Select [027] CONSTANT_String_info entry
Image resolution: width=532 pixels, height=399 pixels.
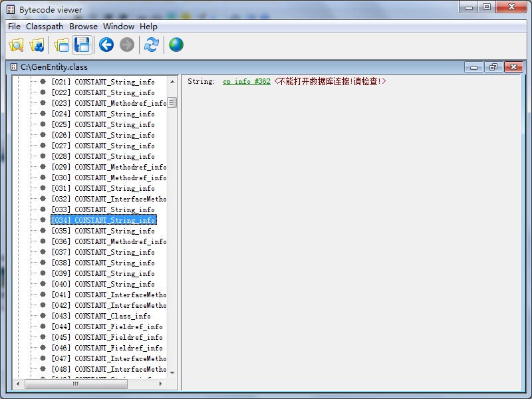pyautogui.click(x=103, y=146)
